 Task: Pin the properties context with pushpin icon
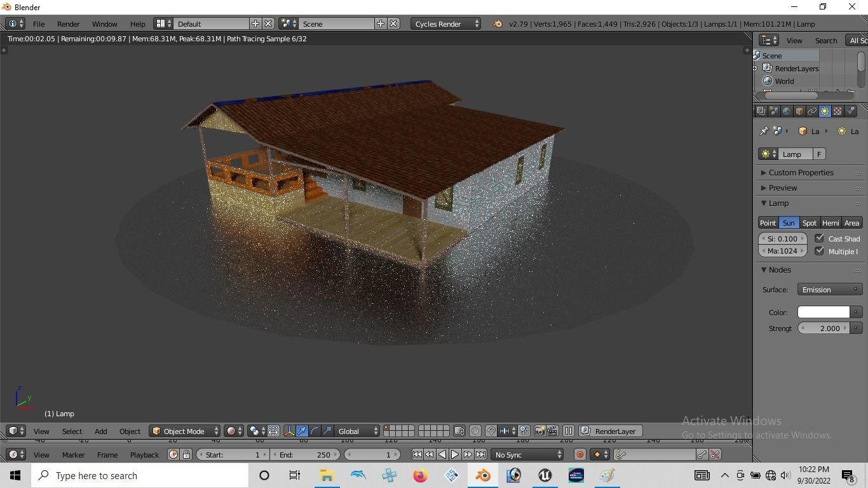click(764, 131)
